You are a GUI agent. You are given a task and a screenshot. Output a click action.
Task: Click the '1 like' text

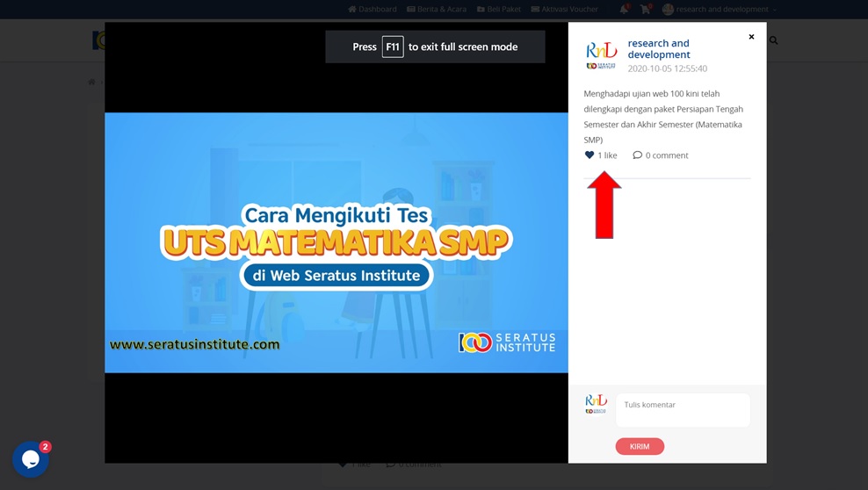[607, 155]
